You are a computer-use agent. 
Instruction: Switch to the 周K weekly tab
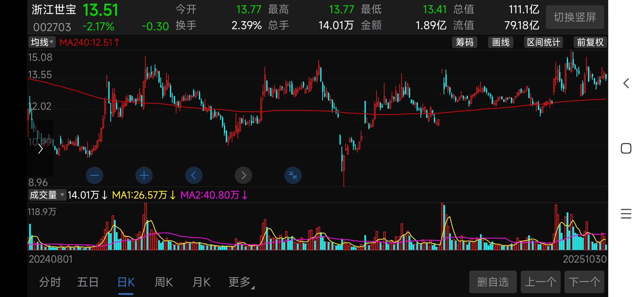pyautogui.click(x=164, y=282)
